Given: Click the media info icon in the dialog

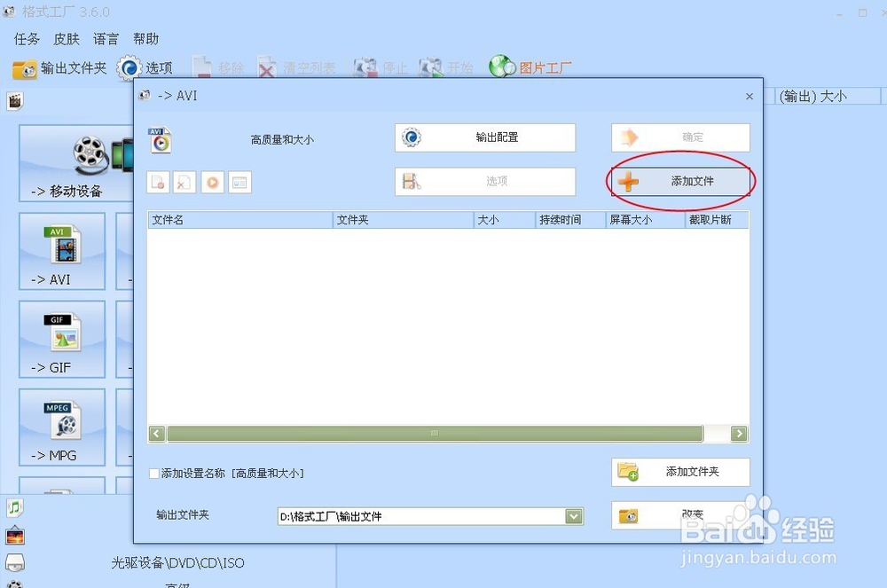Looking at the screenshot, I should pos(239,182).
